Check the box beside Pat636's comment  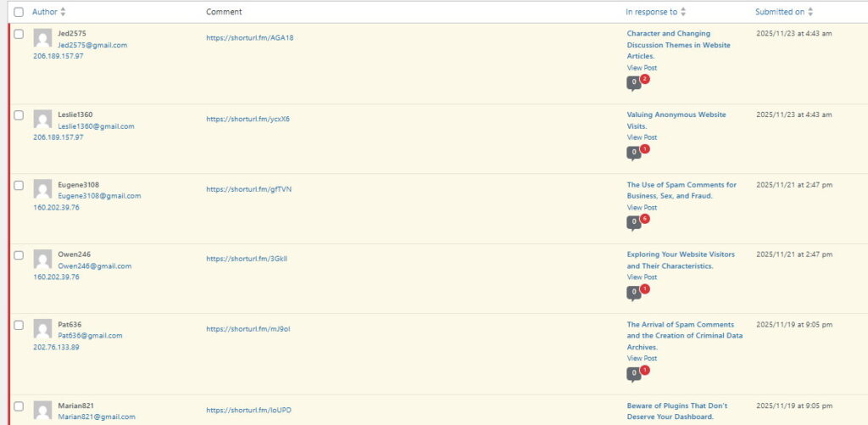(x=19, y=324)
